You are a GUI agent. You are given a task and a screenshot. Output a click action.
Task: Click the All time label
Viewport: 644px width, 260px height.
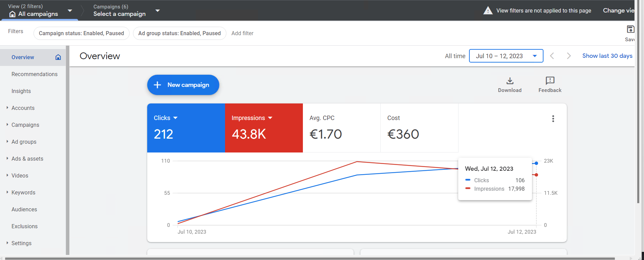(455, 56)
